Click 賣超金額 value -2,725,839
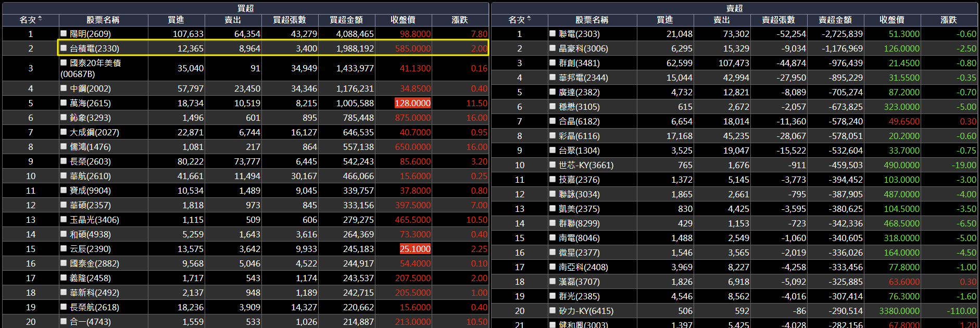Viewport: 980px width, 328px height. (x=842, y=34)
